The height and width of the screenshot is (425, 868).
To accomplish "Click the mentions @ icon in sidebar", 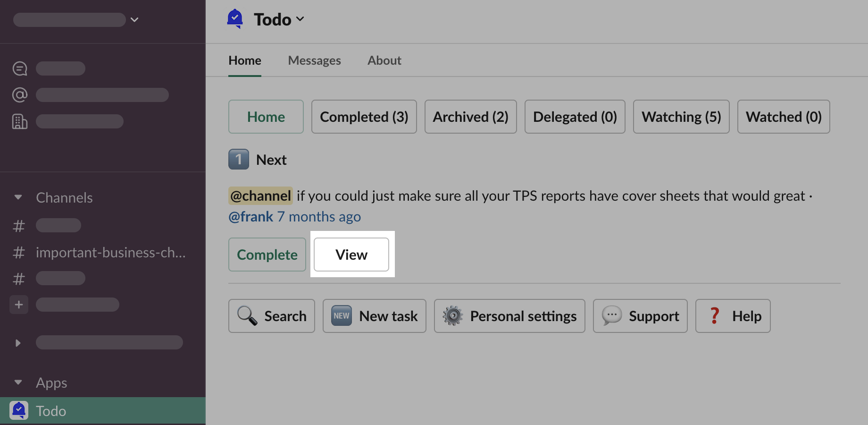I will pyautogui.click(x=20, y=95).
